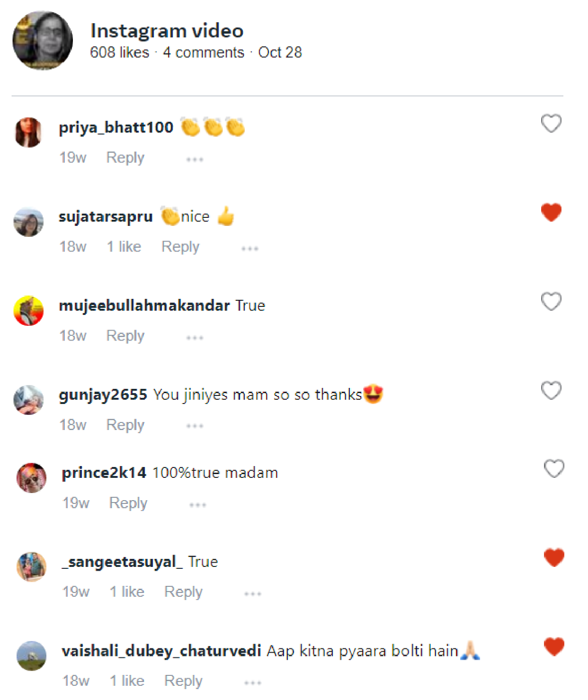Open the post author's profile picture

(x=43, y=41)
